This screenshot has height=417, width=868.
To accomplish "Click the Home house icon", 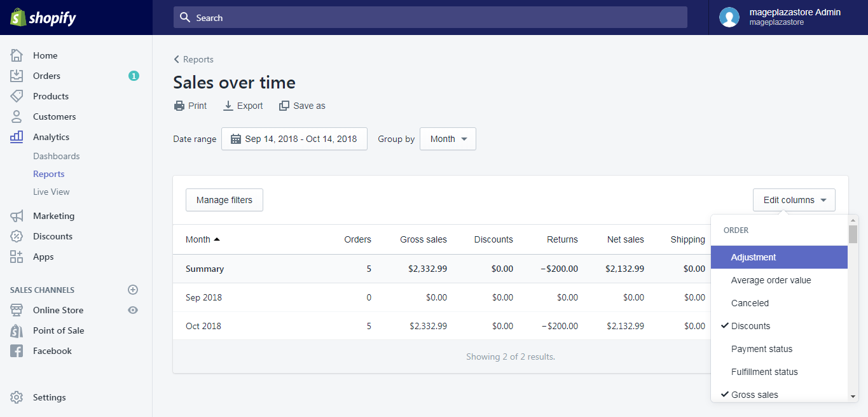I will tap(17, 55).
